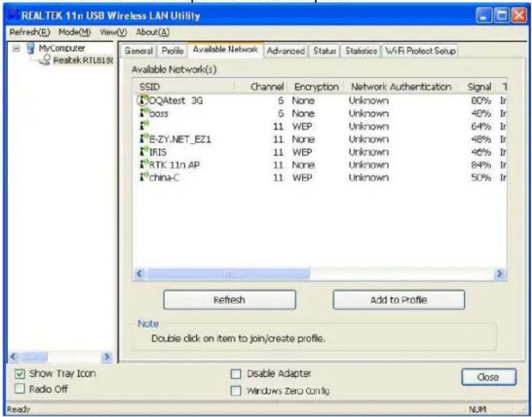
Task: Click WEP encryption in IRIS row
Action: pos(302,152)
